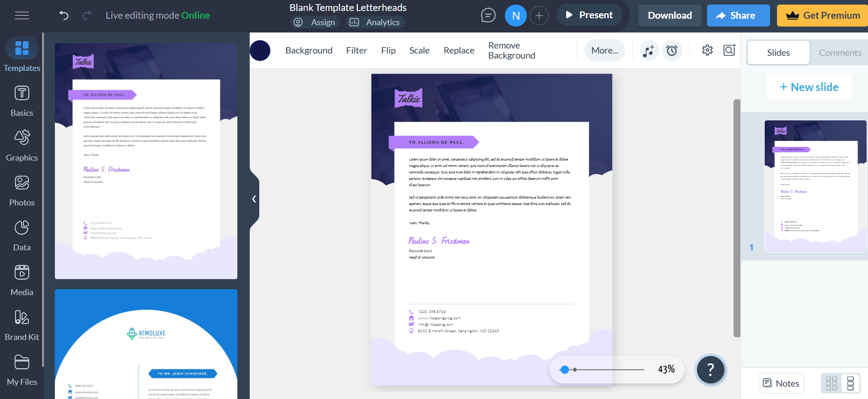Open the Photos panel

22,190
